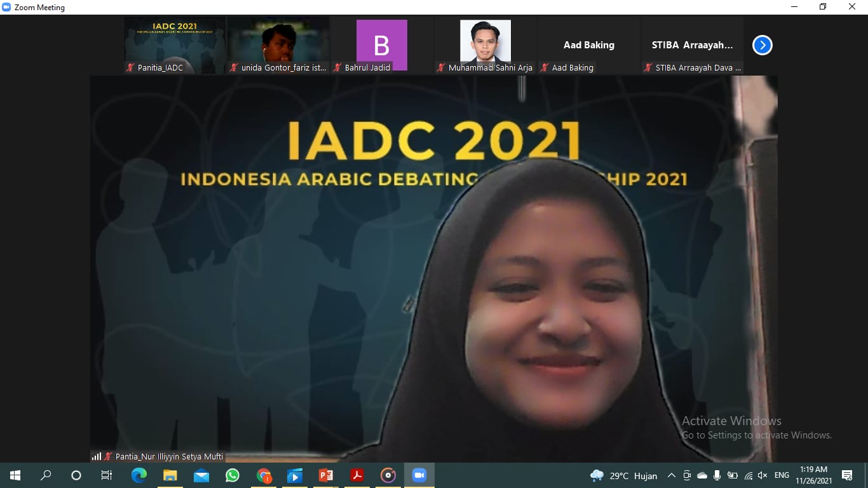Restore down the Zoom Meeting window
Viewport: 868px width, 488px height.
(x=823, y=7)
